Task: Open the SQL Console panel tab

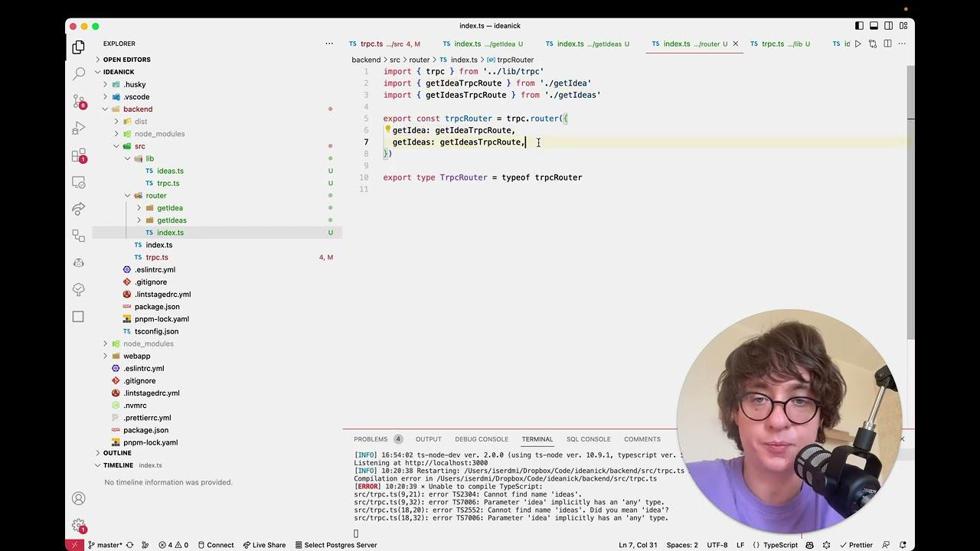Action: click(x=588, y=439)
